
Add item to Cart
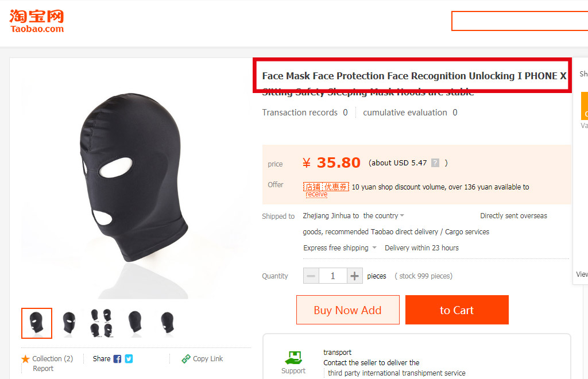457,310
